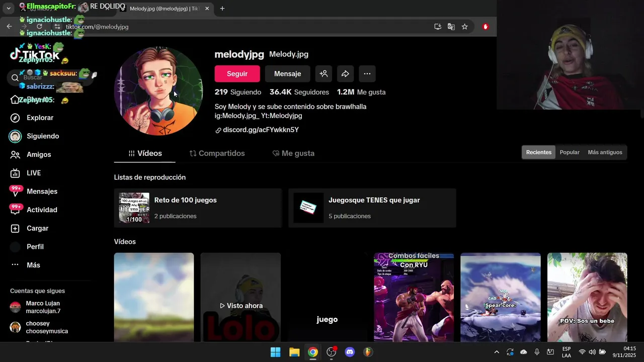644x362 pixels.
Task: Click the pink Seguir follow button
Action: [237, 74]
